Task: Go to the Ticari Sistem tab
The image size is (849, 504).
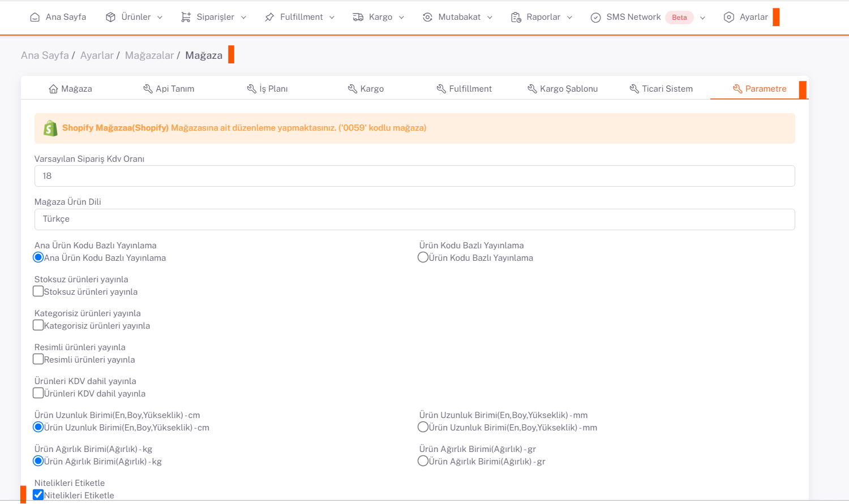Action: (x=661, y=89)
